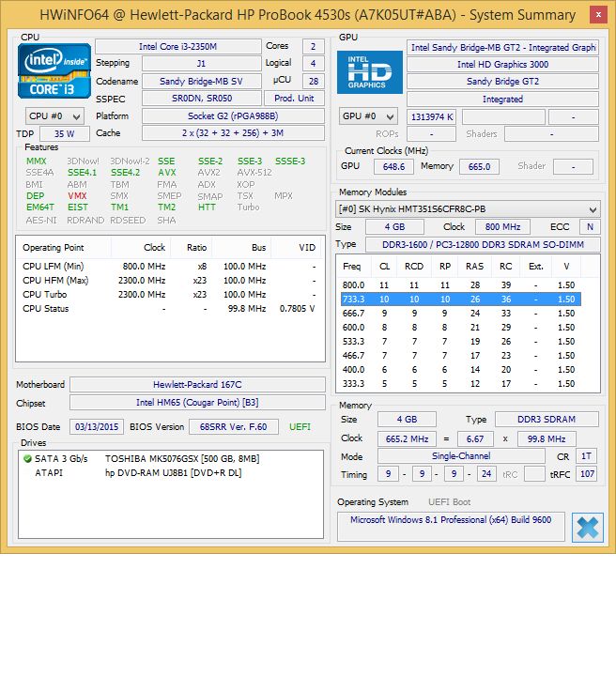Expand the SK Hynix memory module dropdown

tap(468, 209)
